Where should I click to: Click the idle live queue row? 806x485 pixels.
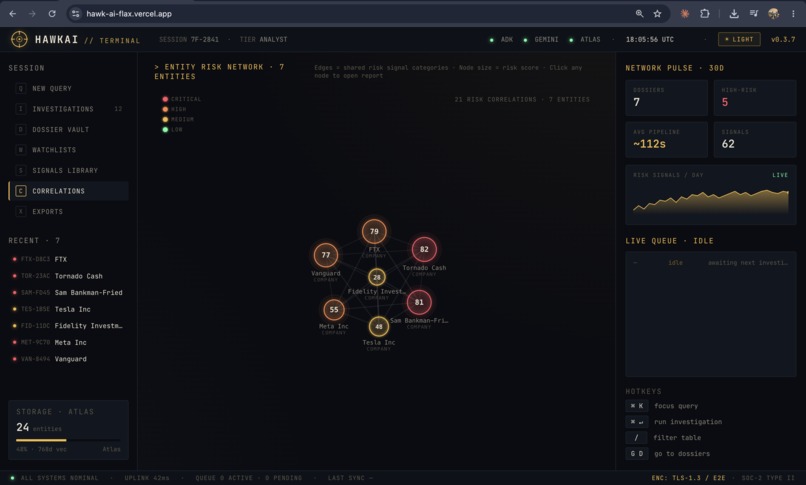click(711, 263)
